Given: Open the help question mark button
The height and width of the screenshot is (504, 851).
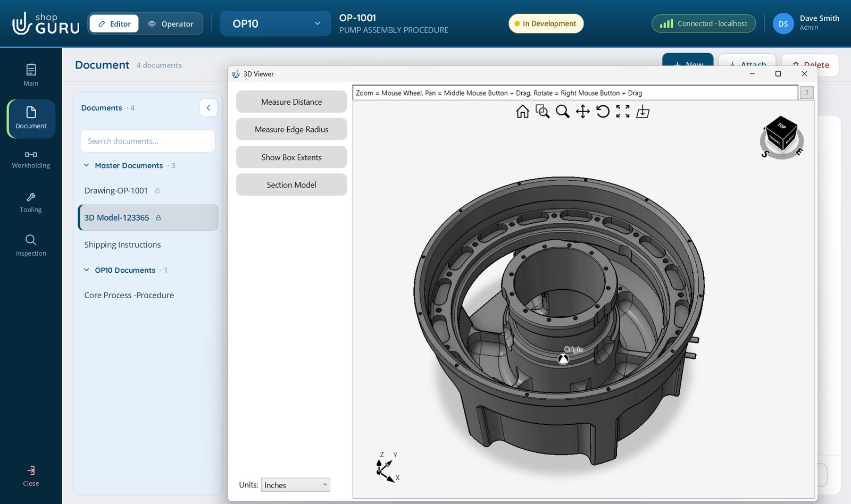Looking at the screenshot, I should (806, 93).
